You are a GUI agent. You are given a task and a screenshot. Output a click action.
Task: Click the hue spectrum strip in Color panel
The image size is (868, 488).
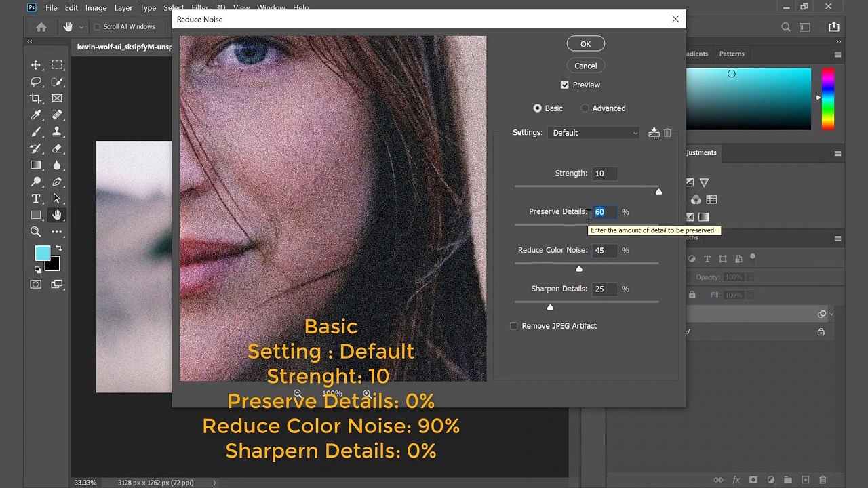coord(828,99)
